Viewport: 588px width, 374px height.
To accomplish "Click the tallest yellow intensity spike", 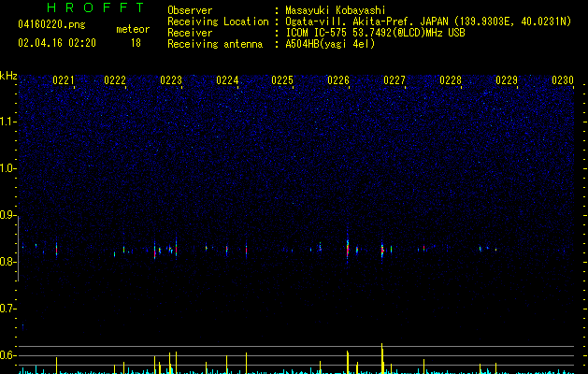I will click(x=382, y=358).
